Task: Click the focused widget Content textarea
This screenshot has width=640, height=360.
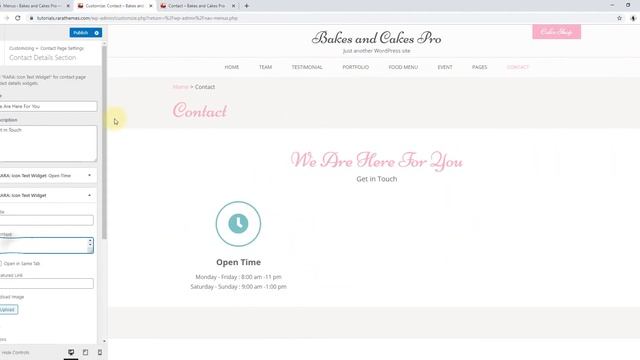Action: pos(47,245)
